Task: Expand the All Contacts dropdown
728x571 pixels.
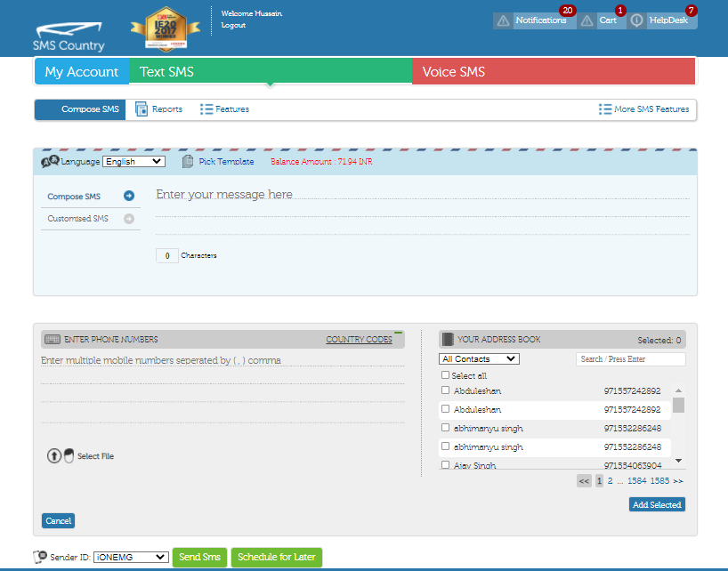Action: pos(479,358)
